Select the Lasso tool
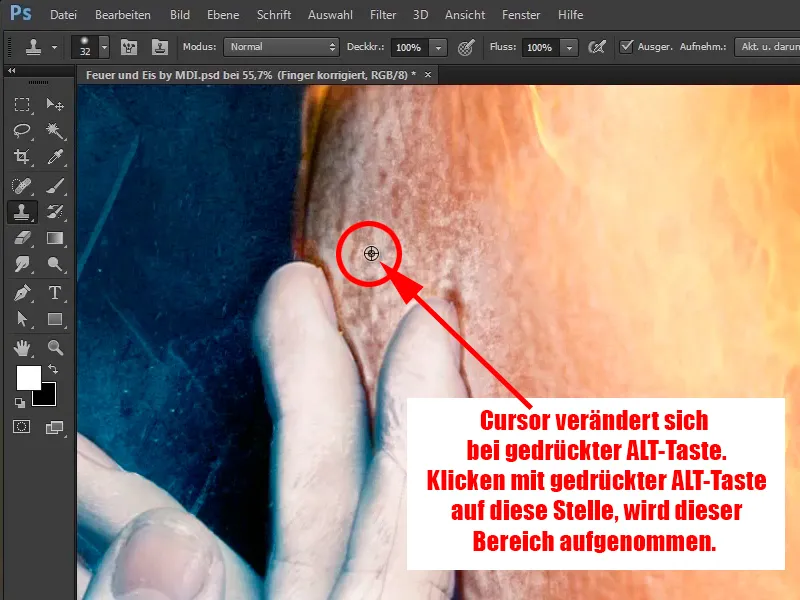Screen dimensions: 800x600 [x=21, y=131]
